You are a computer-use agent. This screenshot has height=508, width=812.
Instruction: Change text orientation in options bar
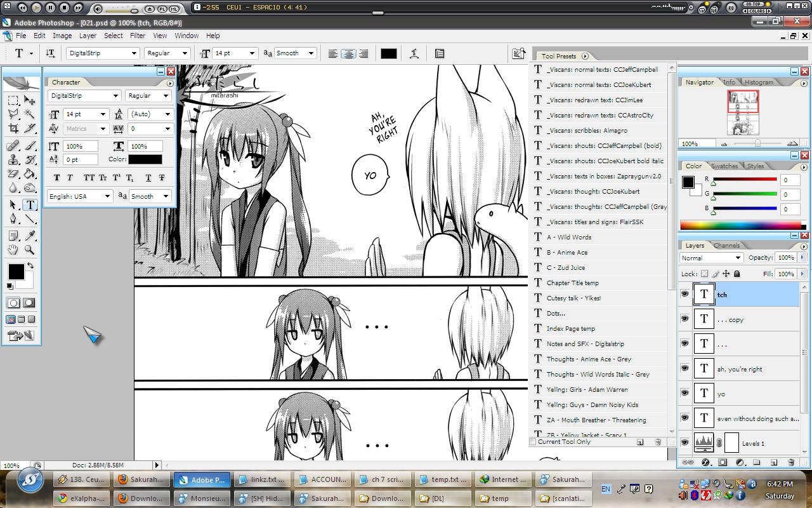pyautogui.click(x=50, y=53)
